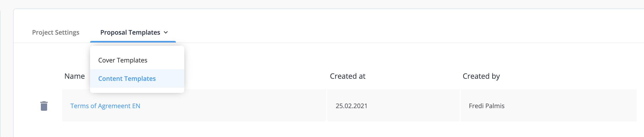The width and height of the screenshot is (644, 137).
Task: Click blank space in the Name cell of the row
Action: pos(233,105)
